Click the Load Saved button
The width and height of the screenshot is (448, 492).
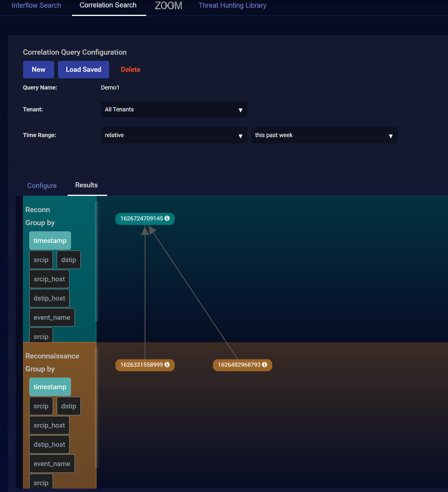point(83,69)
